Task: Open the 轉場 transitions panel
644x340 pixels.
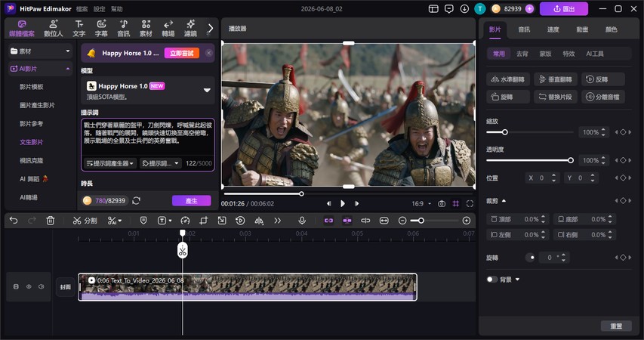Action: pyautogui.click(x=168, y=29)
